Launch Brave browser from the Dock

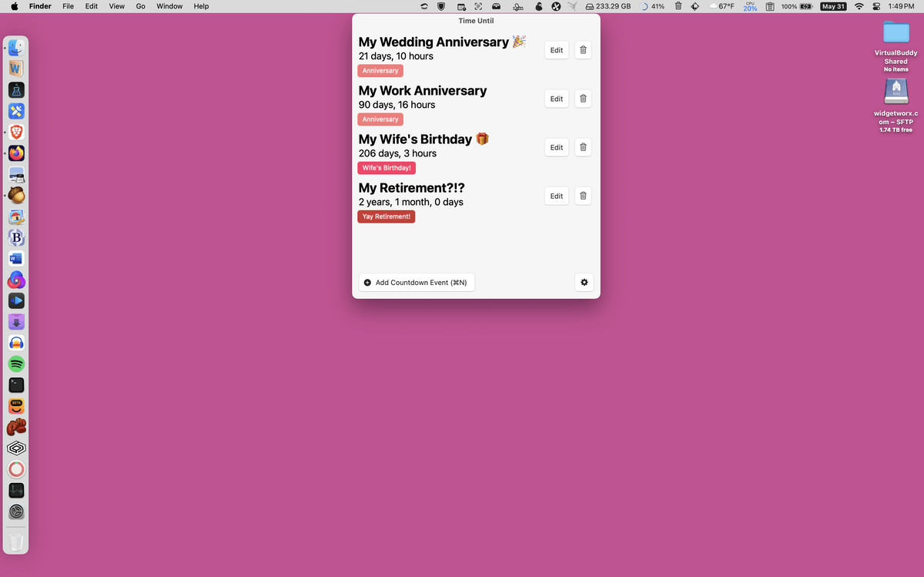(16, 132)
